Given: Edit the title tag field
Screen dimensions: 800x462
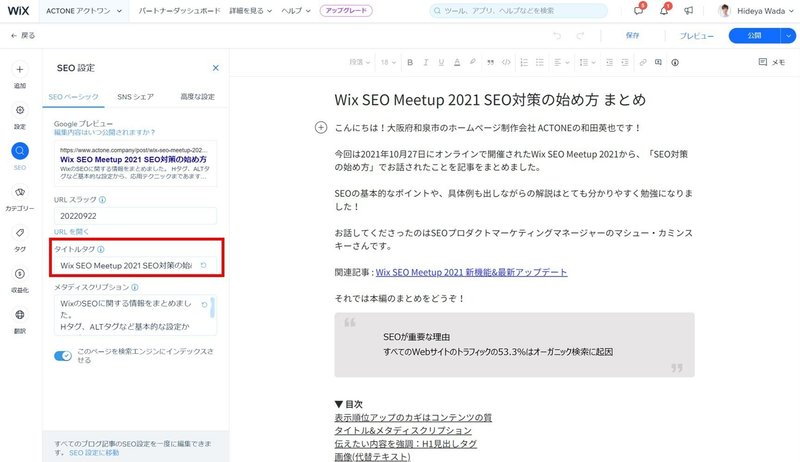Looking at the screenshot, I should coord(135,265).
